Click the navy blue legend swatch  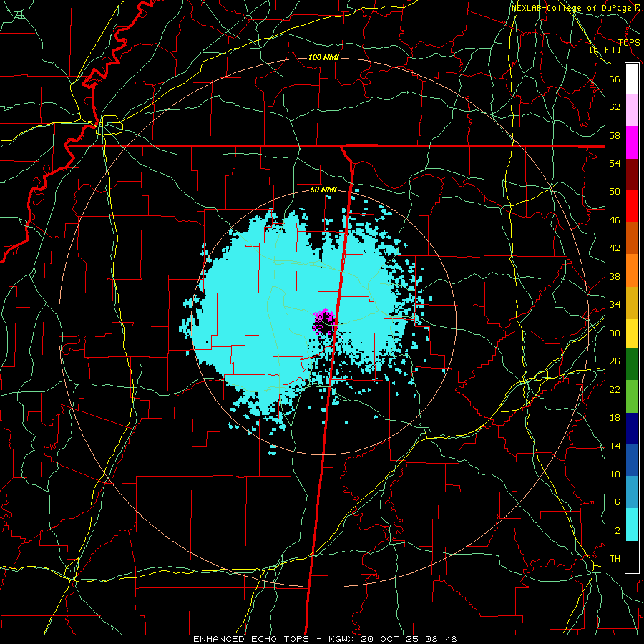632,429
